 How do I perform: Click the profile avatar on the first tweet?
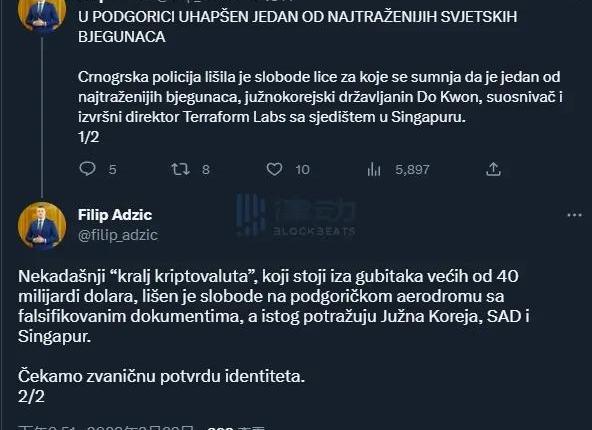[42, 15]
